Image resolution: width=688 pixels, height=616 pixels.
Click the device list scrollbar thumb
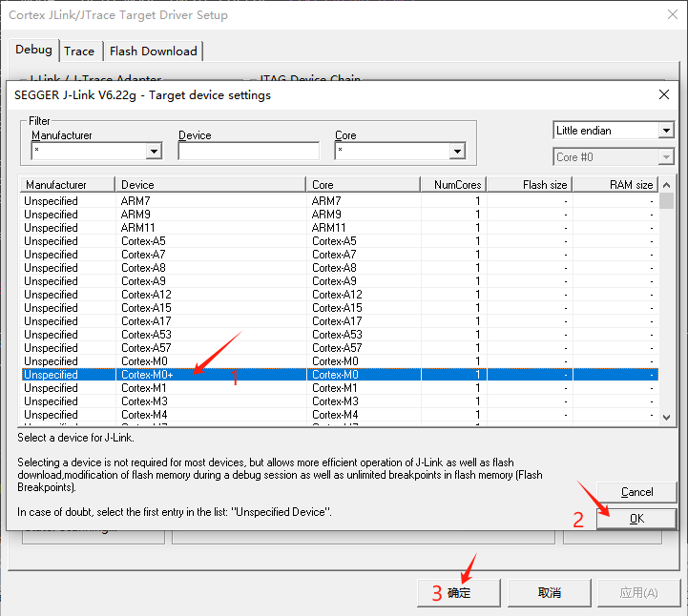point(666,201)
